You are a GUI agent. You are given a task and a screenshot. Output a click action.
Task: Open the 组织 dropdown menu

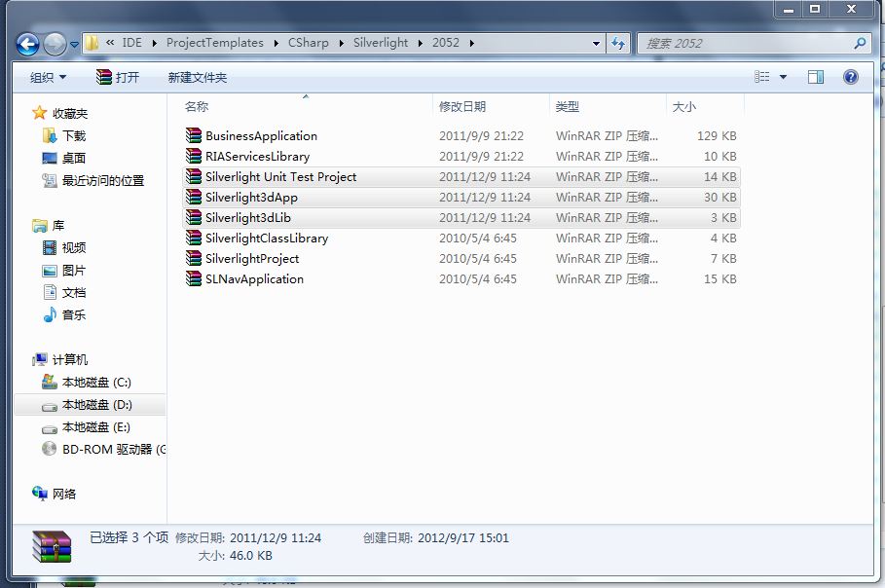(x=49, y=77)
